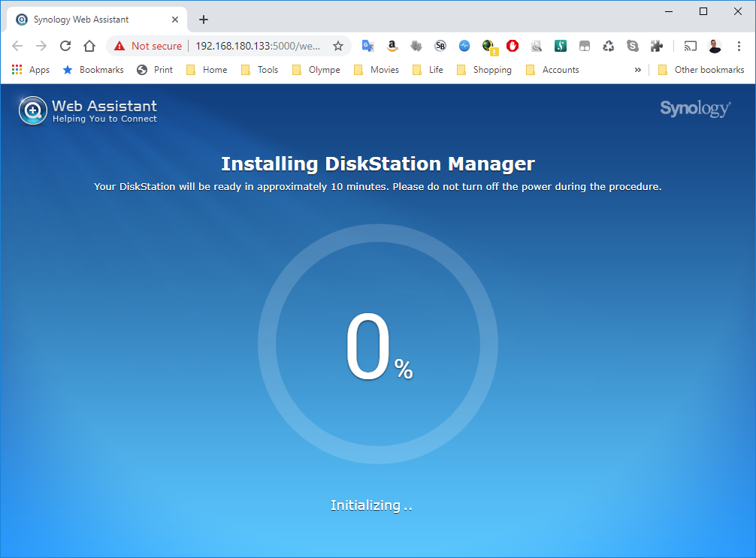The image size is (756, 558).
Task: Open the green S extension icon
Action: pyautogui.click(x=561, y=46)
